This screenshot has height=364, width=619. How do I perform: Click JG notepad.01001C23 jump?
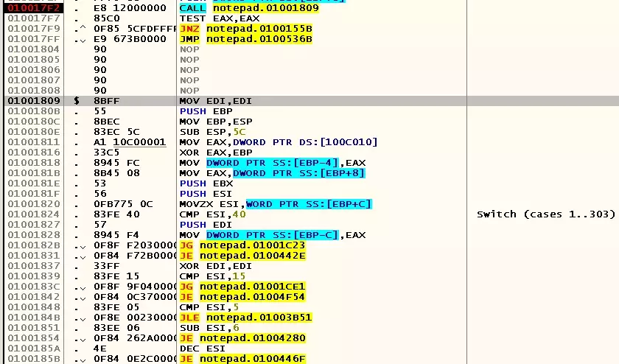coord(242,245)
